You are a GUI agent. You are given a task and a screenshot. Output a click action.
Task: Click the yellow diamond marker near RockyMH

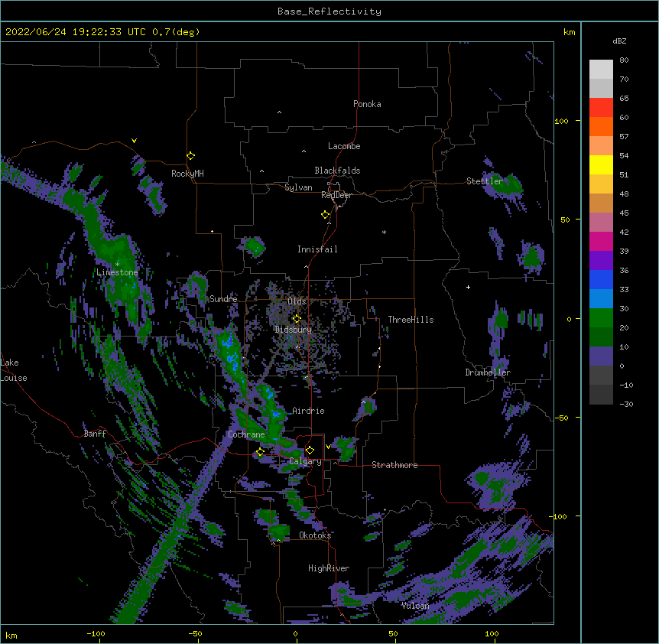191,156
